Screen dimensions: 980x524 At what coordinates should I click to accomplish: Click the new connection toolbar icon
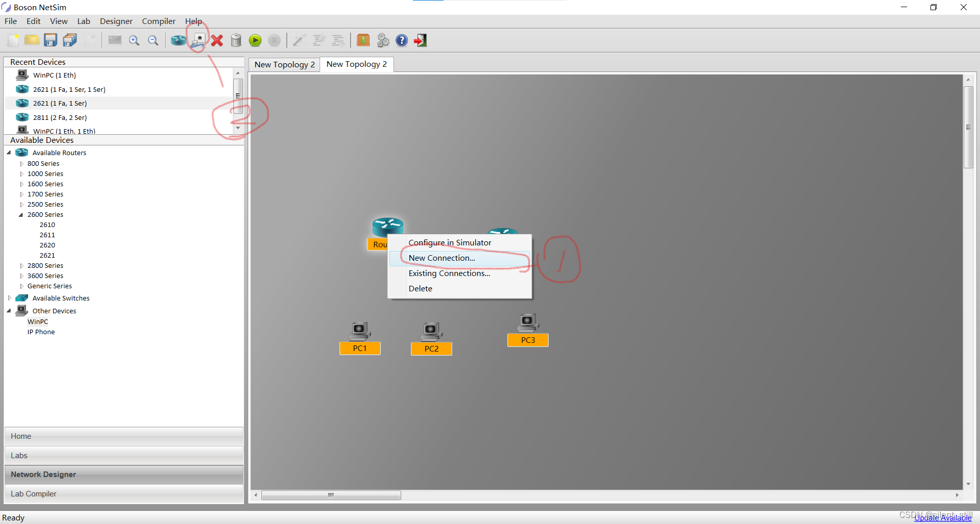tap(198, 40)
